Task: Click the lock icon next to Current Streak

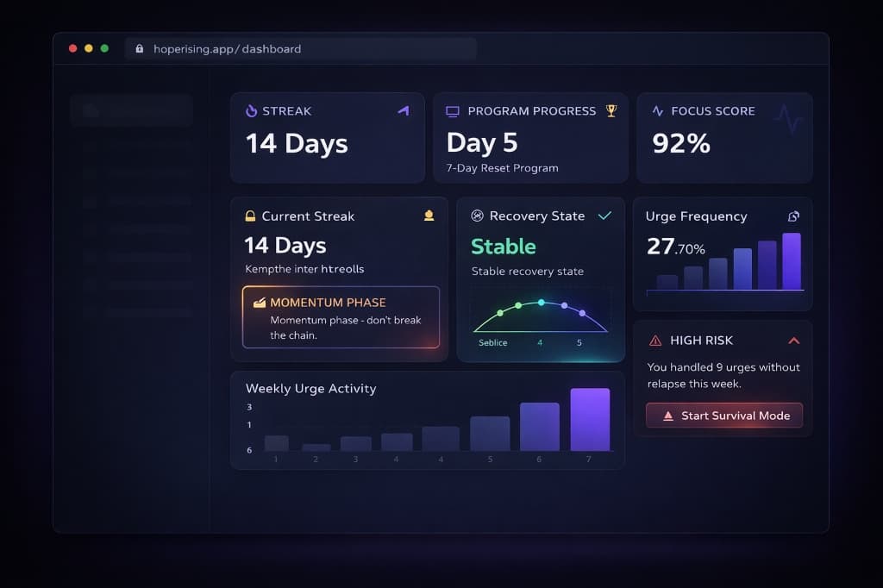Action: (x=252, y=216)
